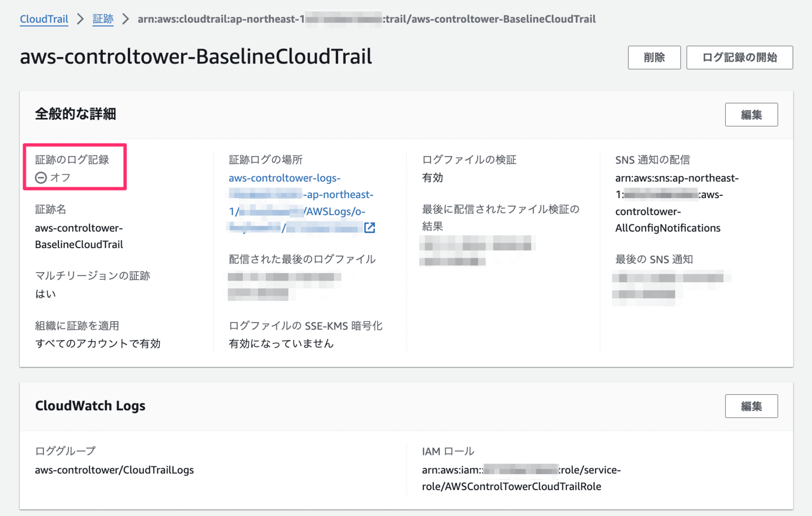Click the aws-controltower/CloudTrailLogs log group value
Viewport: 812px width, 516px height.
coord(114,470)
